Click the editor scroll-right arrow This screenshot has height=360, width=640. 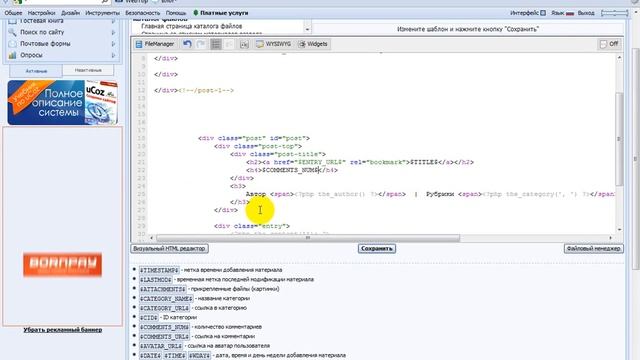click(x=611, y=238)
